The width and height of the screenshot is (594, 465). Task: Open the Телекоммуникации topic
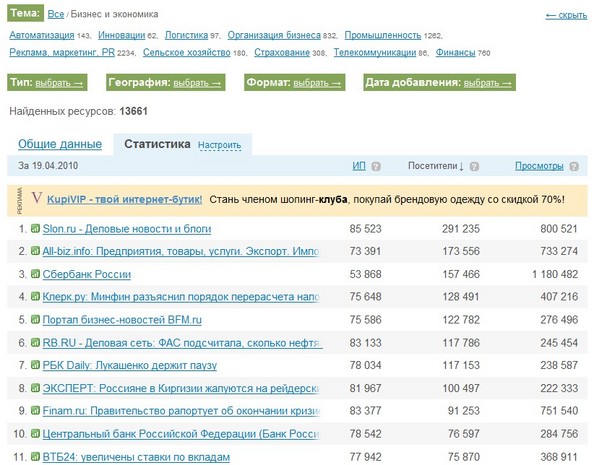(x=375, y=52)
